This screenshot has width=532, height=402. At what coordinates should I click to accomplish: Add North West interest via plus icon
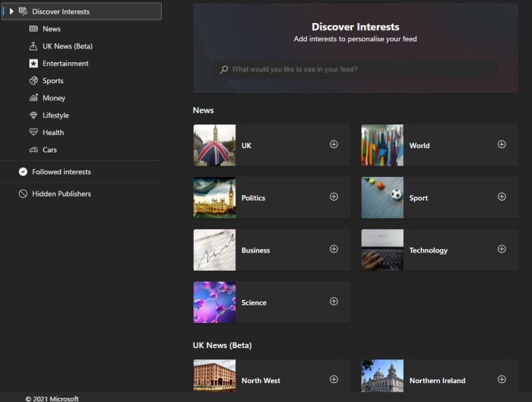point(334,380)
